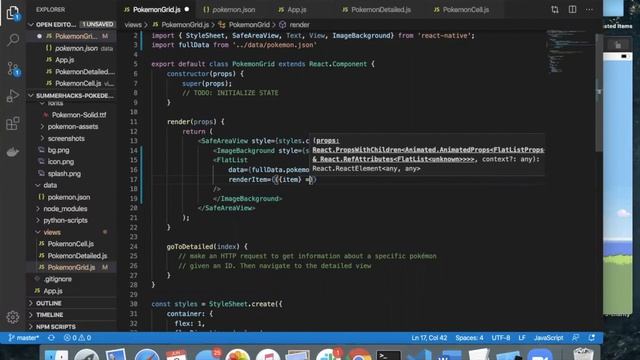The height and width of the screenshot is (360, 640).
Task: Click the editor vertical scrollbar
Action: pyautogui.click(x=599, y=92)
